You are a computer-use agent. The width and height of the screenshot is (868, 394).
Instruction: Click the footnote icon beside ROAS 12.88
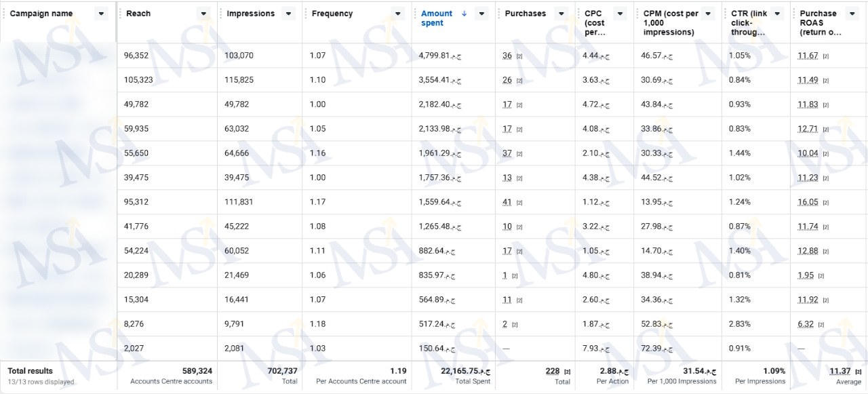point(826,252)
